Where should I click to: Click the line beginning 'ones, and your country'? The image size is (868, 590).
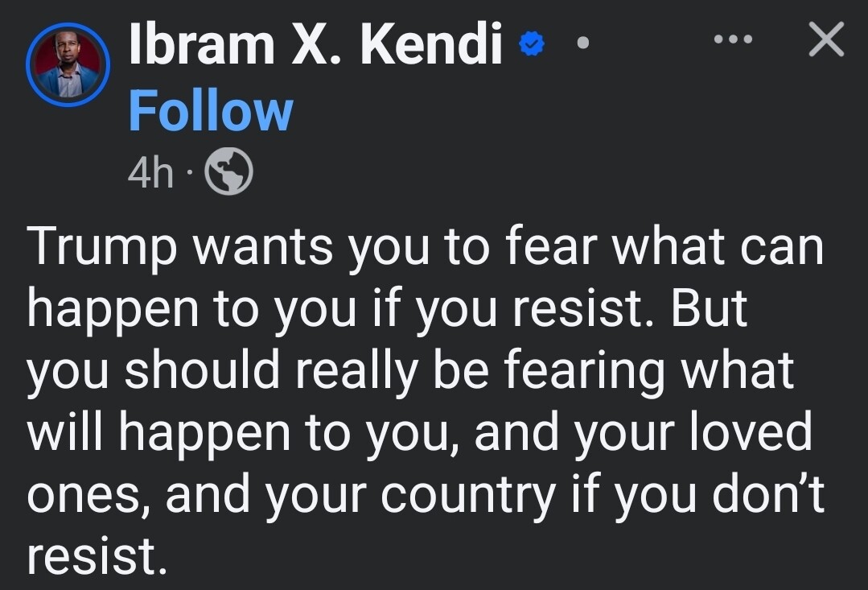coord(426,495)
